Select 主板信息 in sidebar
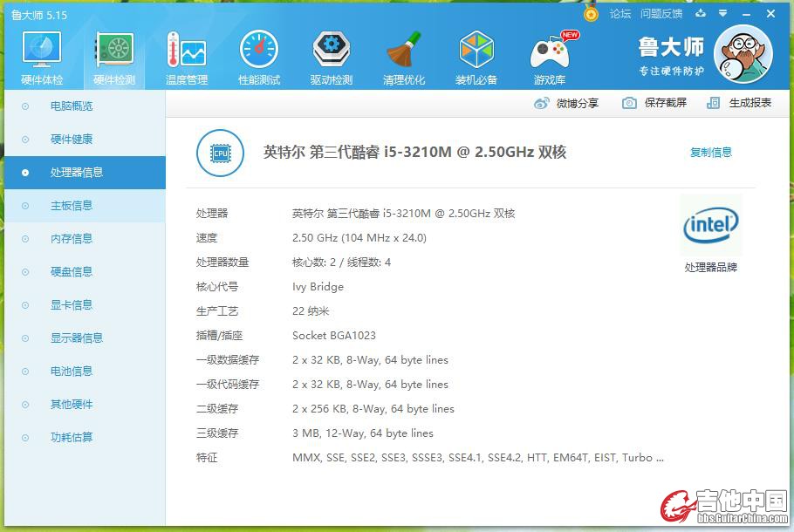The width and height of the screenshot is (794, 532). click(x=86, y=206)
